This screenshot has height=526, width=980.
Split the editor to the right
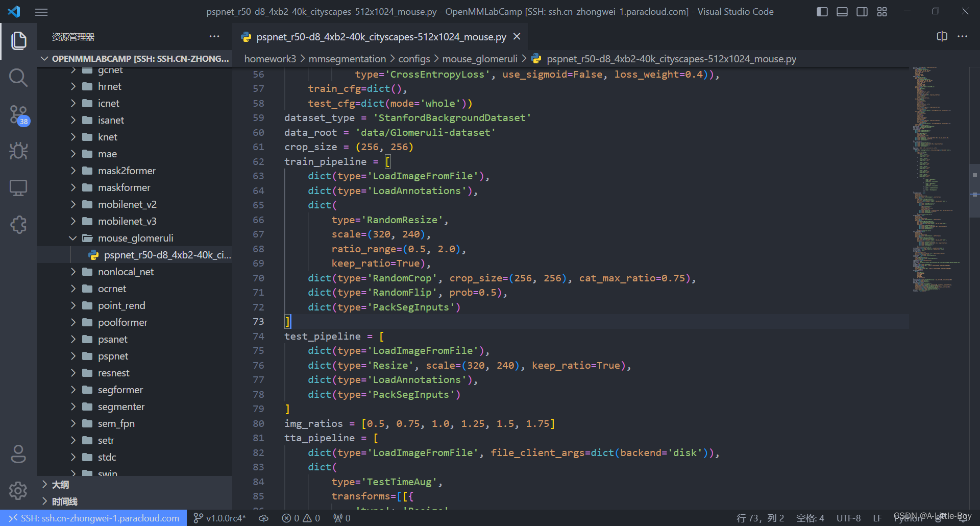(942, 36)
